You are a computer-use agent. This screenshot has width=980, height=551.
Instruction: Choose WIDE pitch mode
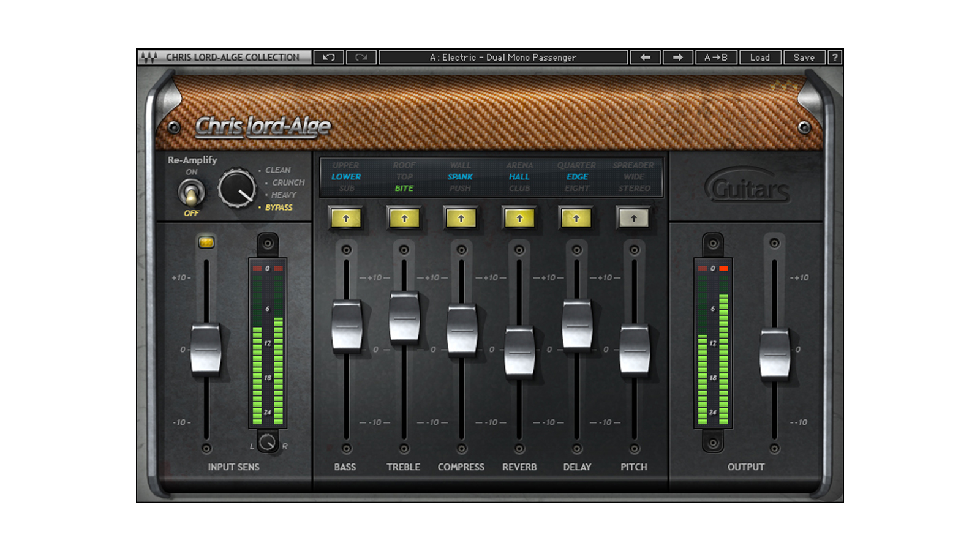click(634, 177)
